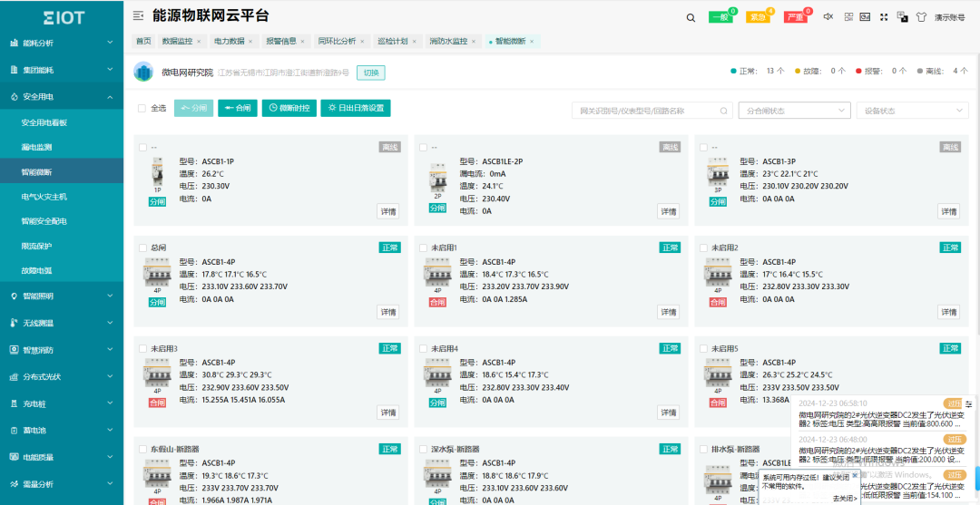Screen dimensions: 980x505
Task: Expand the 智能照明 sidebar menu
Action: 62,296
